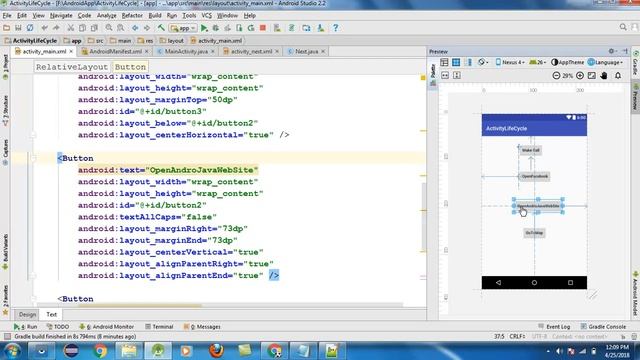
Task: Click the layout folder in navigation bar
Action: (x=172, y=41)
